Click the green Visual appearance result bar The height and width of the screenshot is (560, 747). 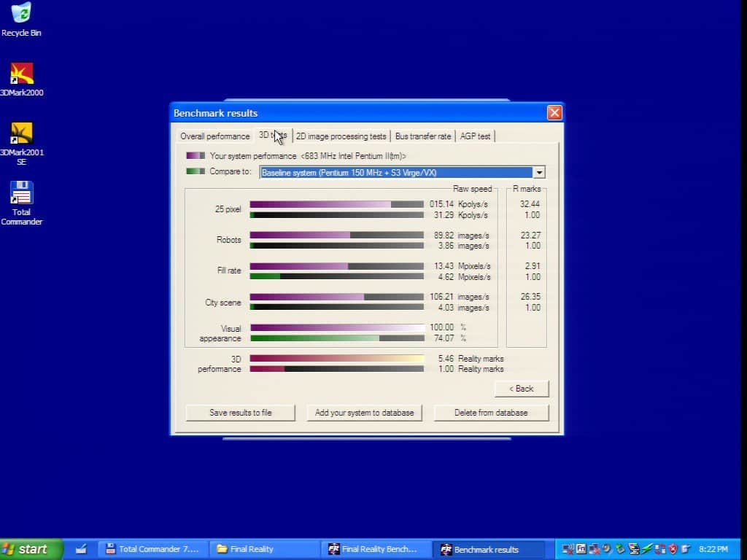337,338
